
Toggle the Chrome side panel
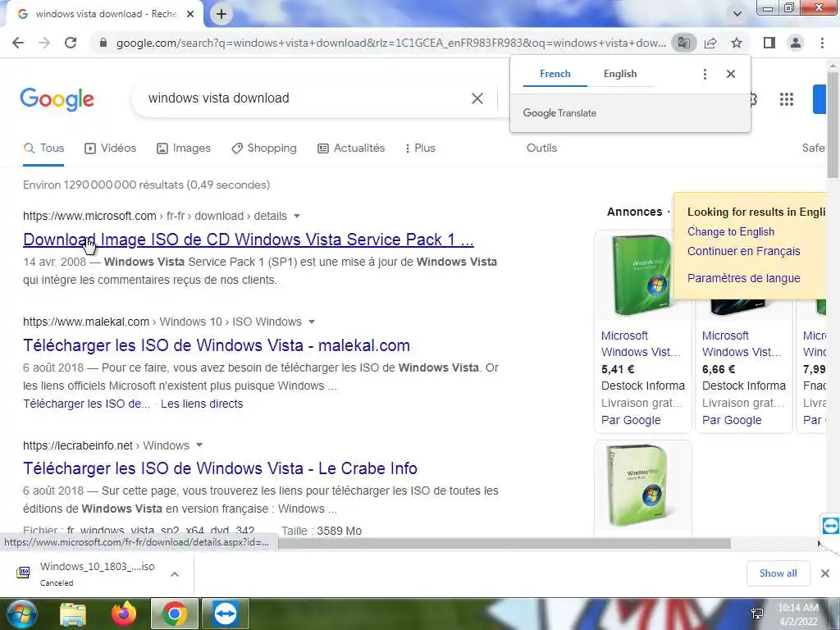(x=769, y=43)
